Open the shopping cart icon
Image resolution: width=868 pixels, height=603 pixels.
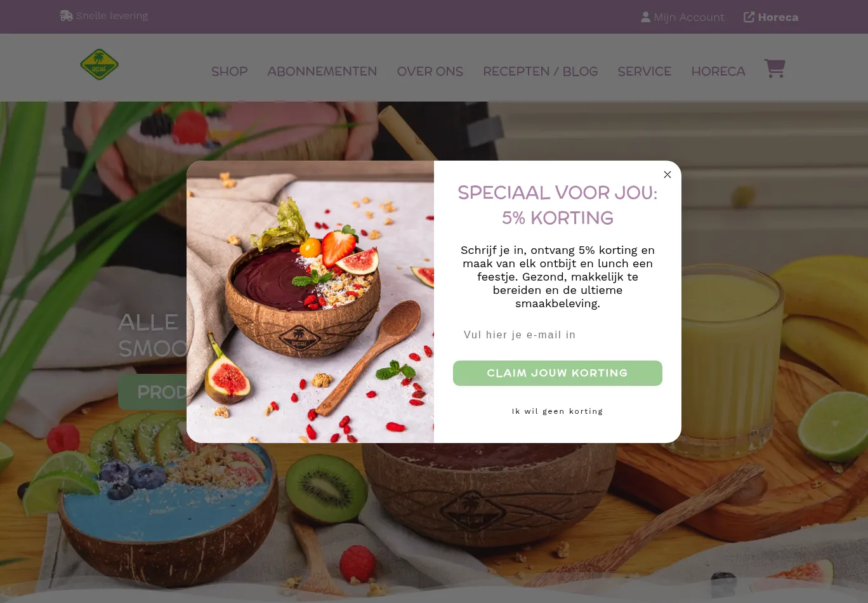tap(775, 68)
